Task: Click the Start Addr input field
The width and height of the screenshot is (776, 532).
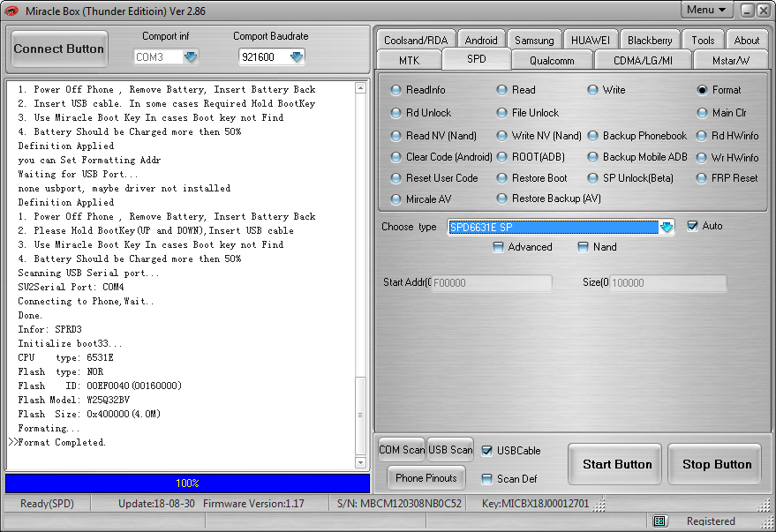Action: (492, 283)
